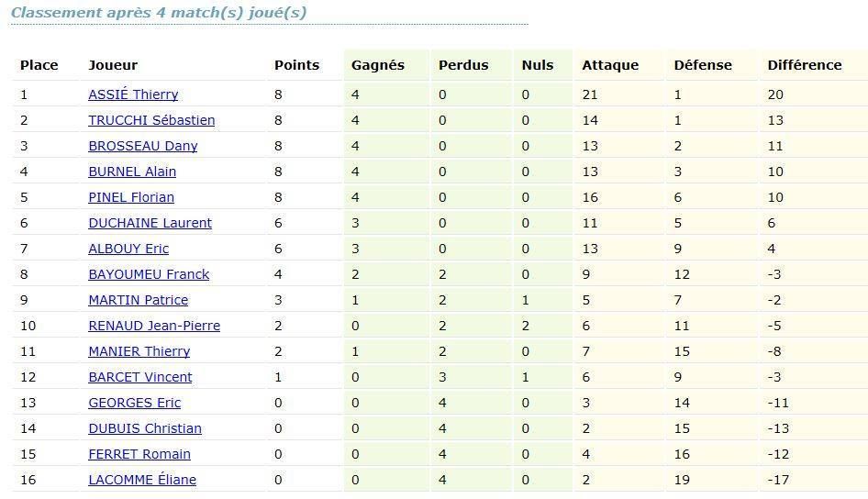Image resolution: width=868 pixels, height=499 pixels.
Task: Click the Différence column header
Action: point(804,65)
